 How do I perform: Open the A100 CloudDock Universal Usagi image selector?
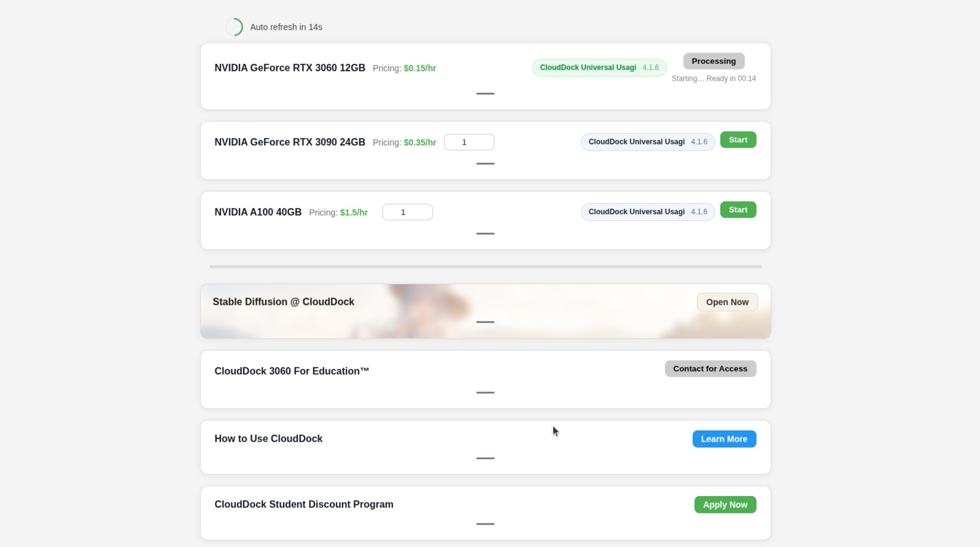pos(647,212)
